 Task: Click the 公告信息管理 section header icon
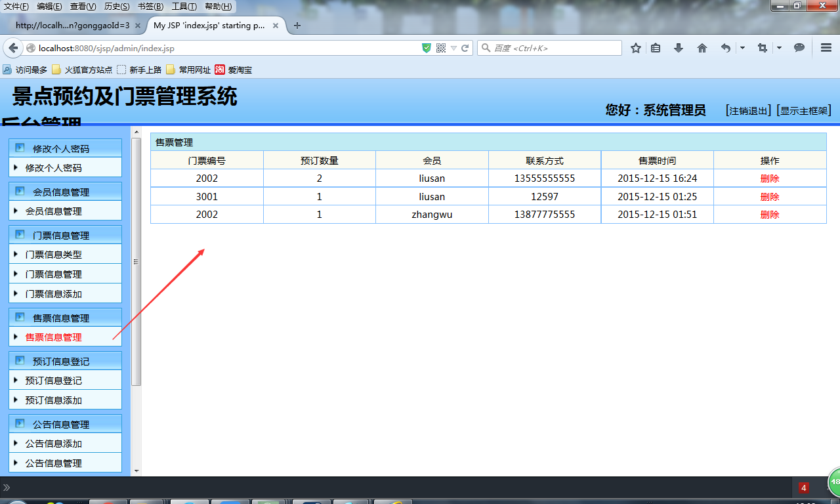(x=20, y=424)
